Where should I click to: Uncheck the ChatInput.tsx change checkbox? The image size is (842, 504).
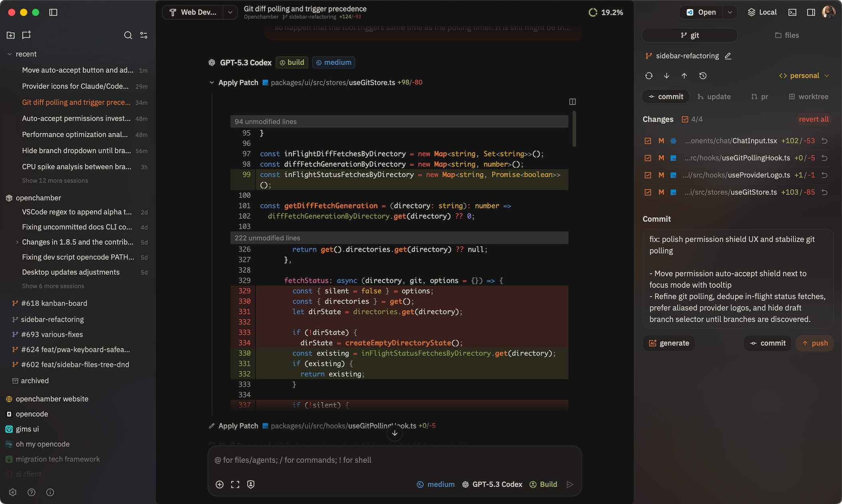(x=648, y=141)
